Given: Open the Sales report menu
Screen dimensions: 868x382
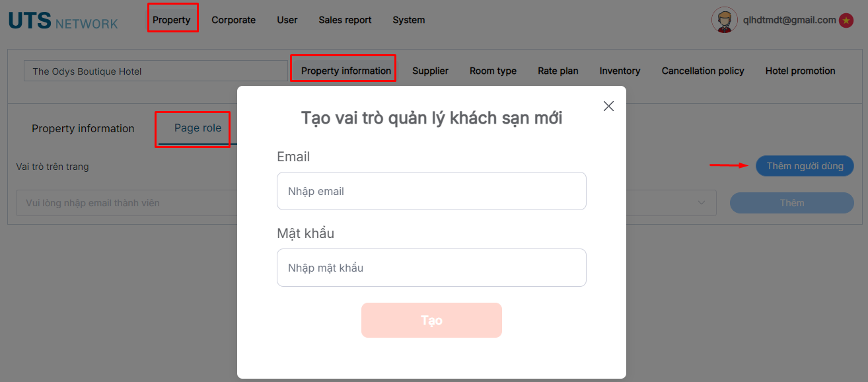Looking at the screenshot, I should pos(345,20).
